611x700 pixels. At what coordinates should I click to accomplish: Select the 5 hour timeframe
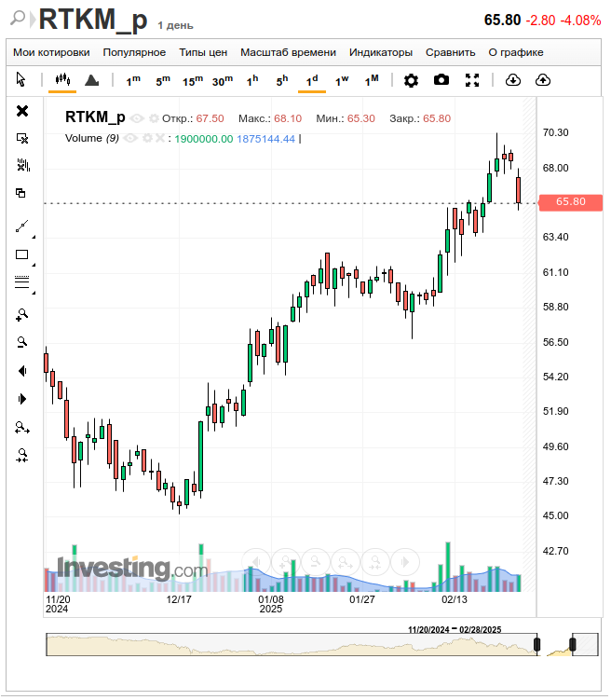point(282,81)
